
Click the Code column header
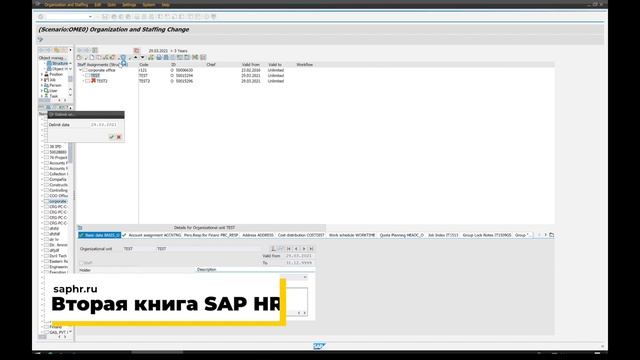pos(144,64)
